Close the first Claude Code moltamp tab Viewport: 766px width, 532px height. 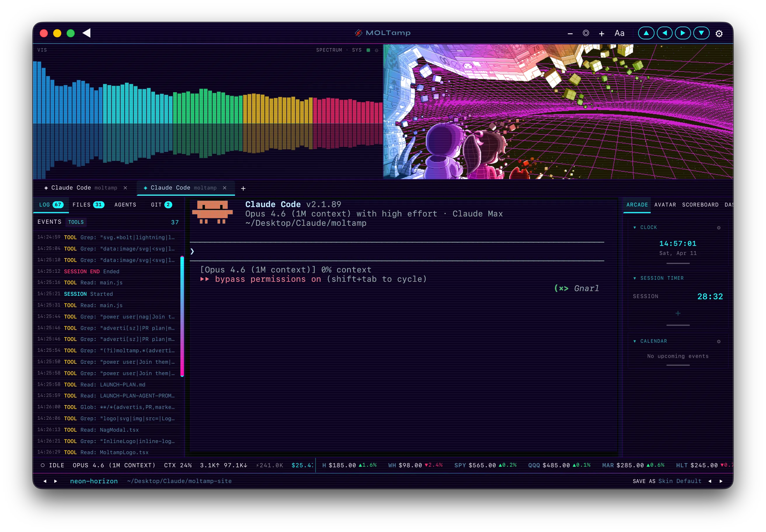(x=126, y=188)
